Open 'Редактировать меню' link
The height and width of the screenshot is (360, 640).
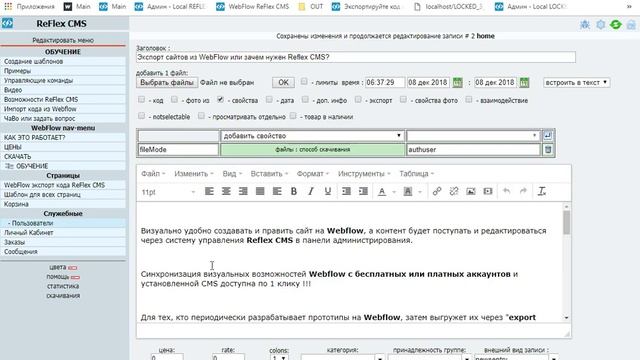click(x=63, y=40)
